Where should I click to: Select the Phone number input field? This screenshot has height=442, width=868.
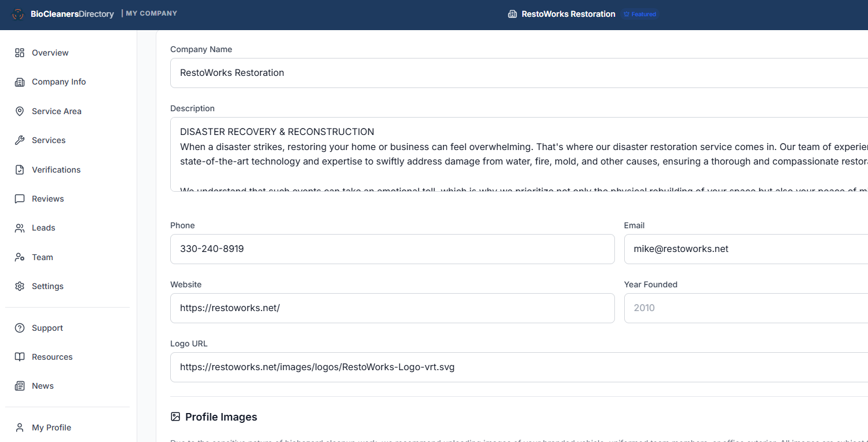pyautogui.click(x=392, y=249)
